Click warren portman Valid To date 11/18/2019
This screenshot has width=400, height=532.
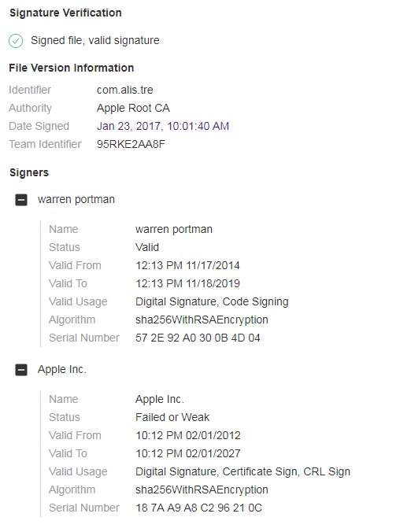tap(213, 283)
